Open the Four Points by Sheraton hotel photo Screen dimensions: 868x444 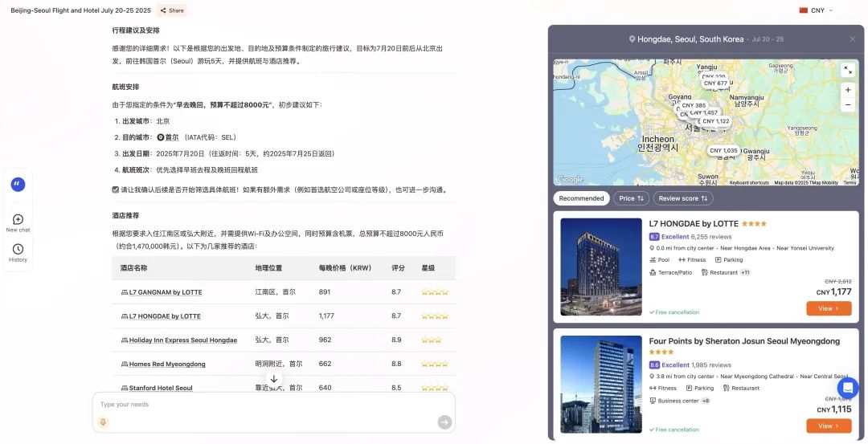(600, 385)
